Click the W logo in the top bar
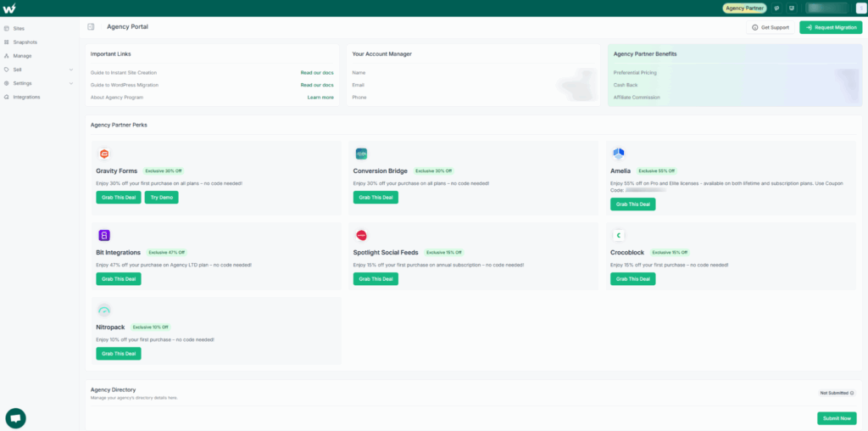 click(x=8, y=8)
